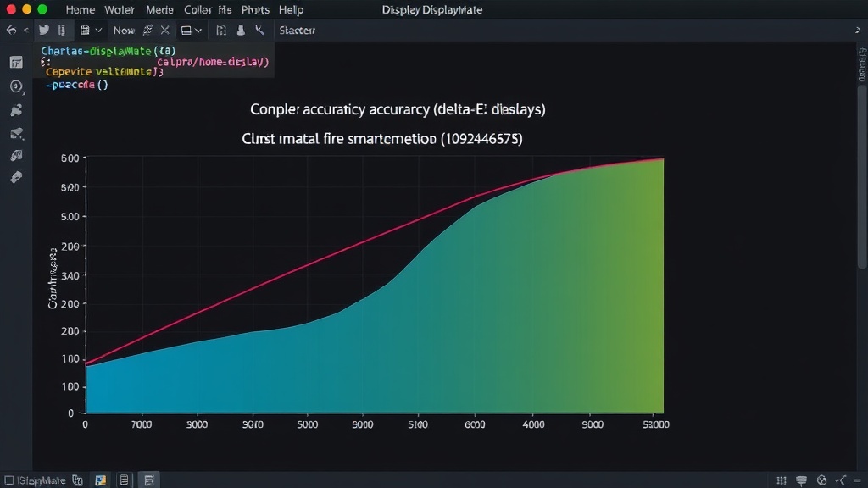Click the vertical y-axis label
Viewport: 868px width, 488px height.
point(53,278)
